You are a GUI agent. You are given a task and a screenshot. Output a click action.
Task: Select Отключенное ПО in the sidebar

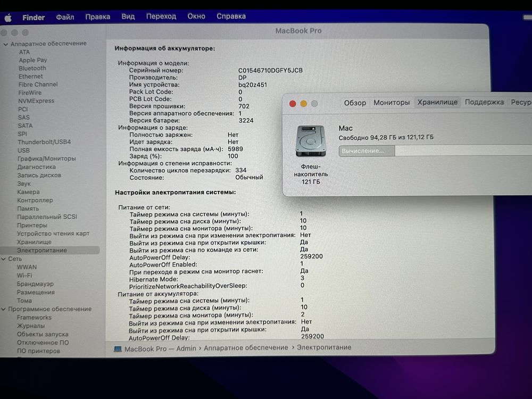click(x=43, y=343)
